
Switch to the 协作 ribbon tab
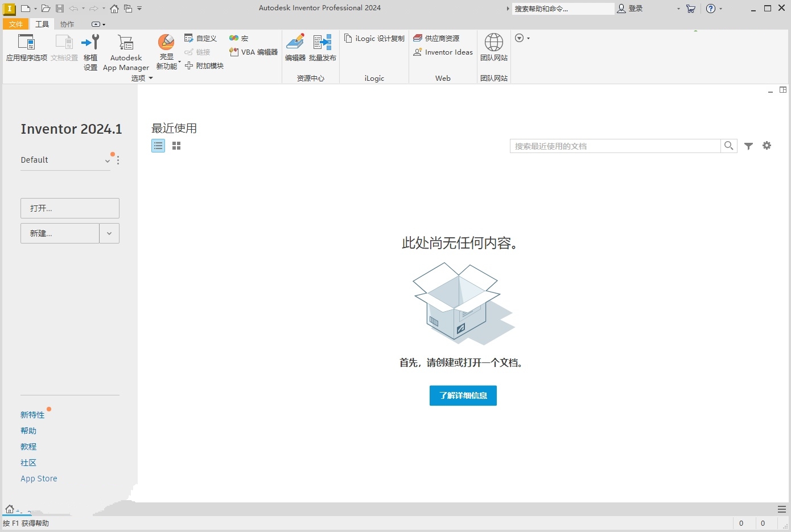click(67, 24)
